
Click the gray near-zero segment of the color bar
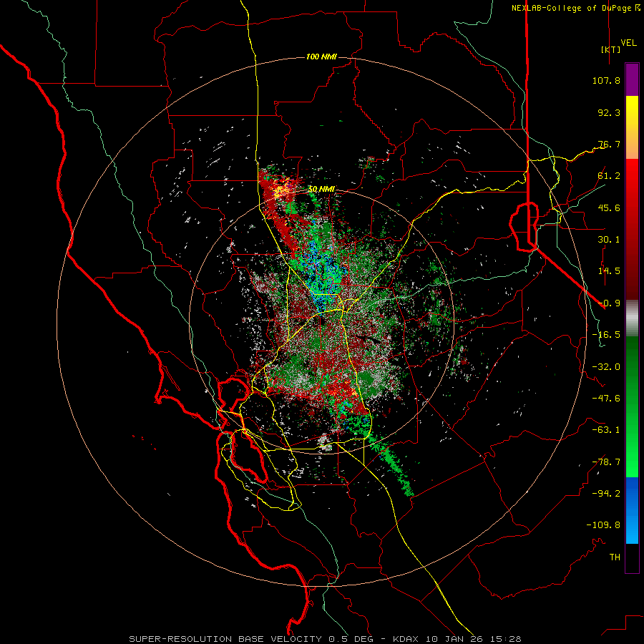pos(632,318)
